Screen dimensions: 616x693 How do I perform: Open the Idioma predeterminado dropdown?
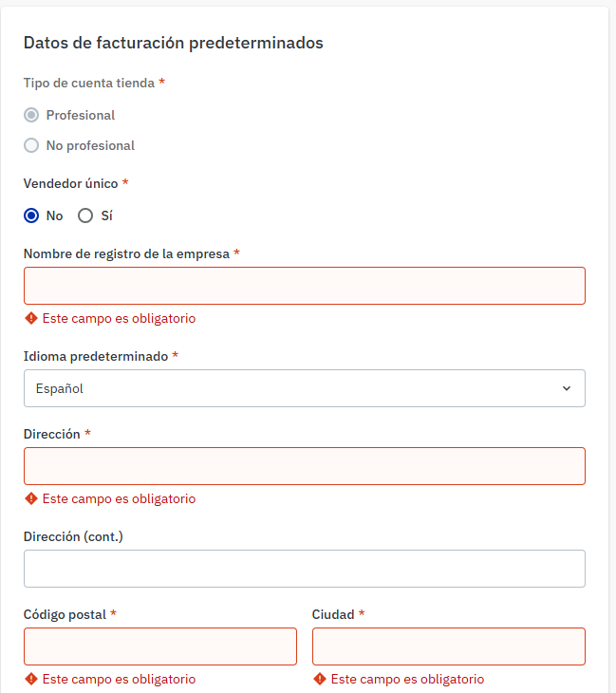(305, 388)
